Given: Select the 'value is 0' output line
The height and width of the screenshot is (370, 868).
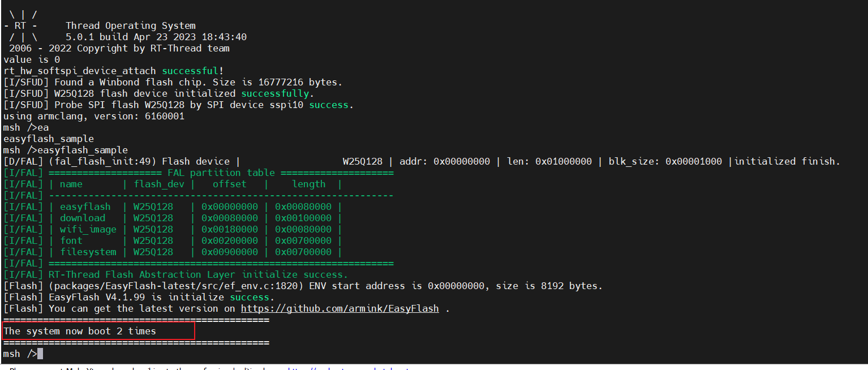Looking at the screenshot, I should (32, 60).
